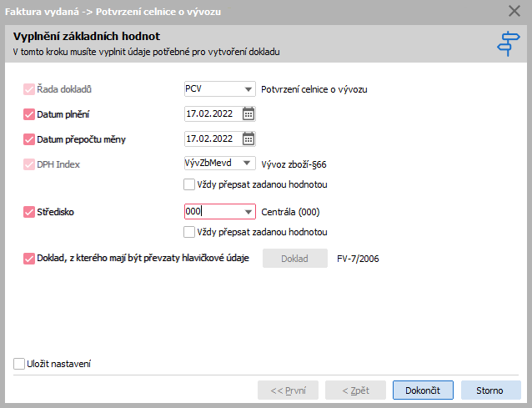
Task: Click the signpost wizard icon
Action: [x=507, y=43]
